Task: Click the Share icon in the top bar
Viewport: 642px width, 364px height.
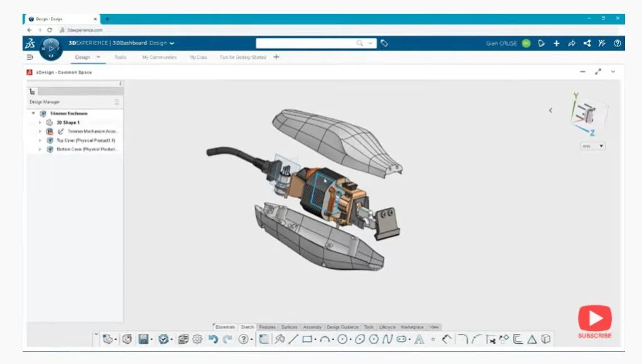Action: point(586,43)
